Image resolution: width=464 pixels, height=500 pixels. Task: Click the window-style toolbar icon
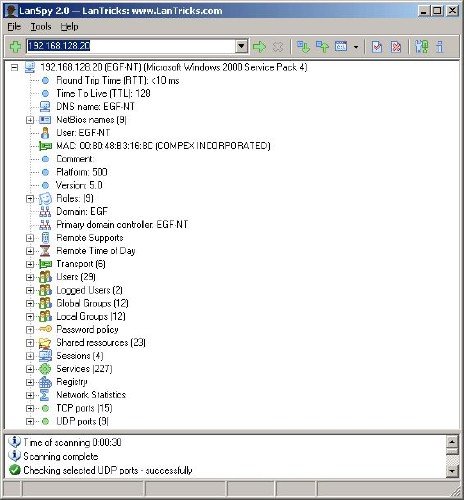point(341,46)
